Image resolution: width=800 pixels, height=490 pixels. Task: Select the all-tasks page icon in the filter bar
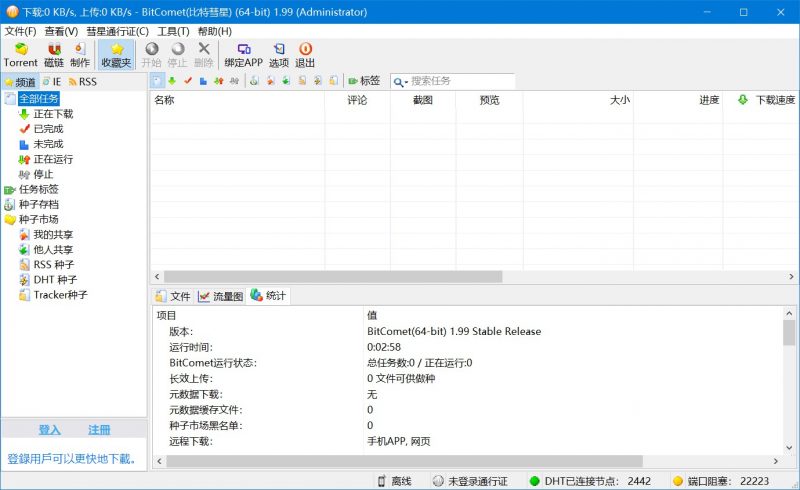point(157,81)
